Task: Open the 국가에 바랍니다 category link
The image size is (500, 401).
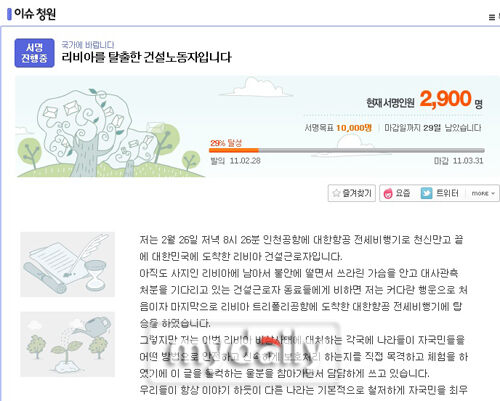Action: pos(88,45)
